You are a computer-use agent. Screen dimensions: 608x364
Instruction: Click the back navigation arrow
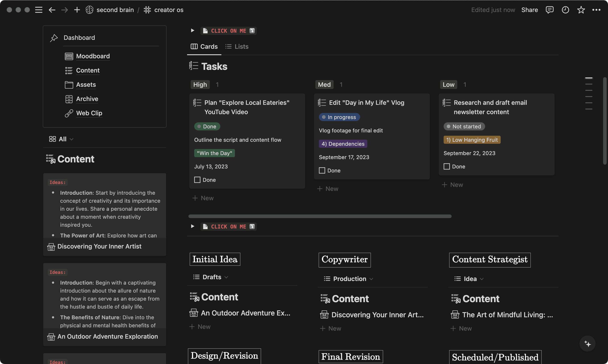[x=52, y=10]
